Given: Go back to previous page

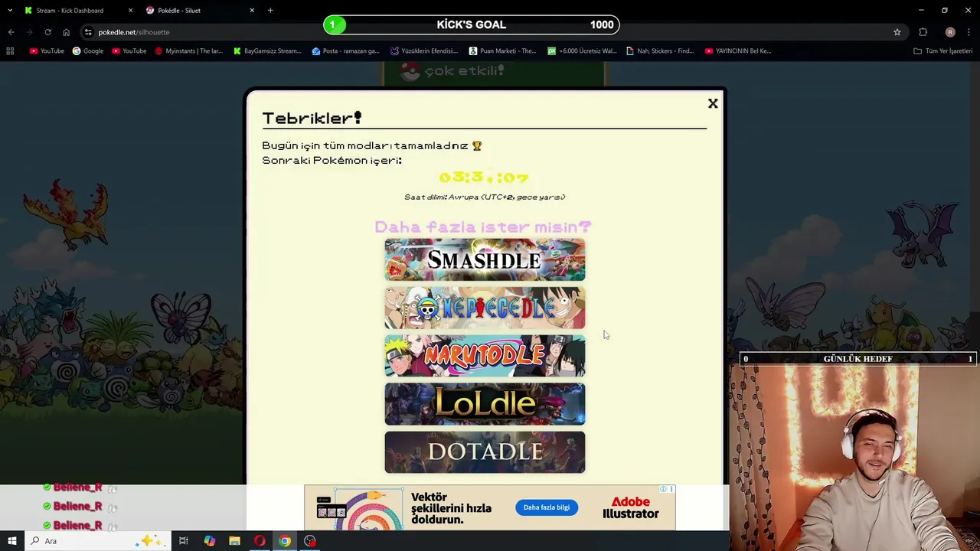Looking at the screenshot, I should point(11,32).
